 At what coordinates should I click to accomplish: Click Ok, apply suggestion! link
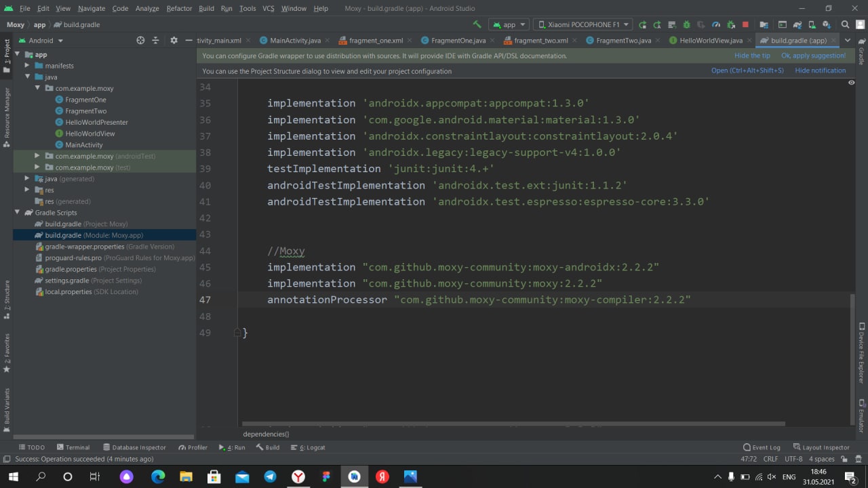coord(813,56)
